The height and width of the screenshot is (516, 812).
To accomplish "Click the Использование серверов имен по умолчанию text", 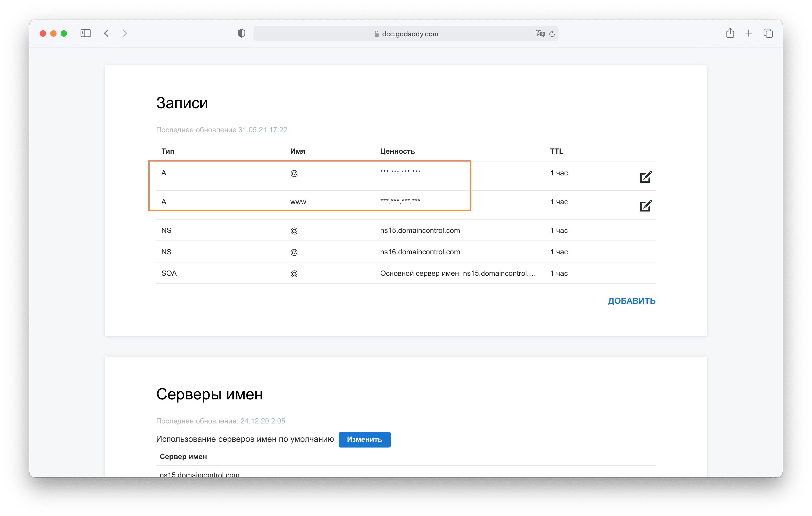I will click(x=245, y=439).
